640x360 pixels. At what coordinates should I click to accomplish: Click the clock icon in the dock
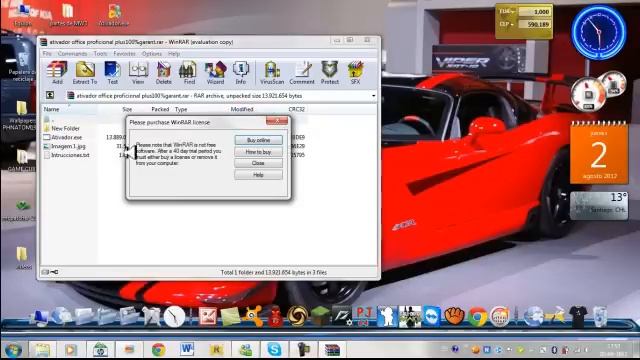(x=174, y=316)
